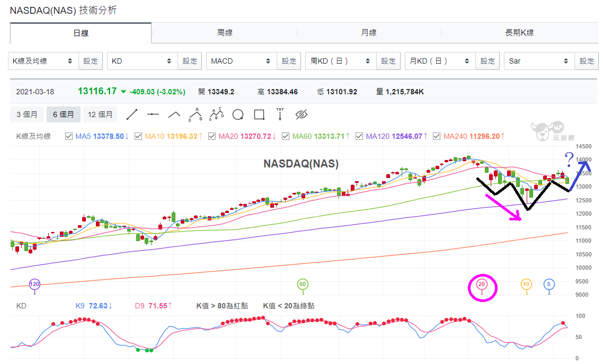The width and height of the screenshot is (603, 364).
Task: Uncheck the MA5 moving average checkbox
Action: click(x=69, y=136)
